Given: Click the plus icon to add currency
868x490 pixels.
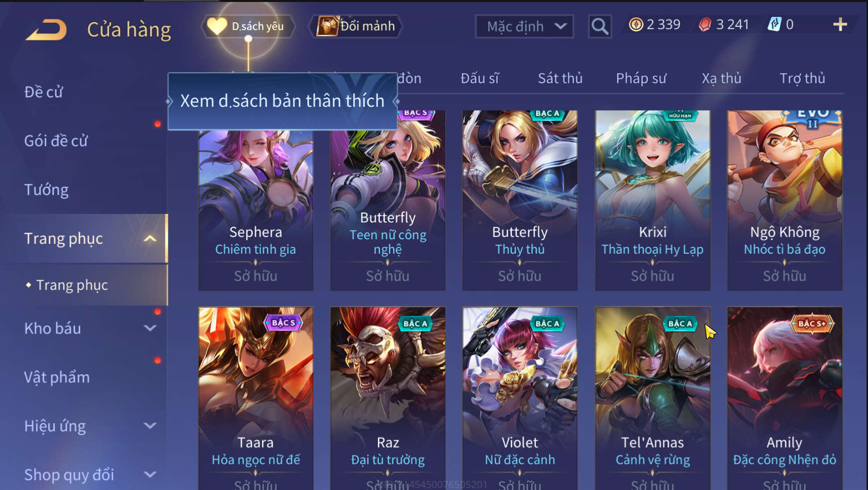Looking at the screenshot, I should pyautogui.click(x=840, y=24).
